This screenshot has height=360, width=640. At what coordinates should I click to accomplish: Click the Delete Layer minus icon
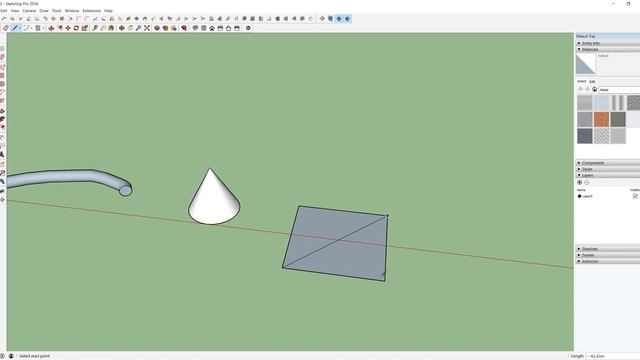click(x=587, y=182)
